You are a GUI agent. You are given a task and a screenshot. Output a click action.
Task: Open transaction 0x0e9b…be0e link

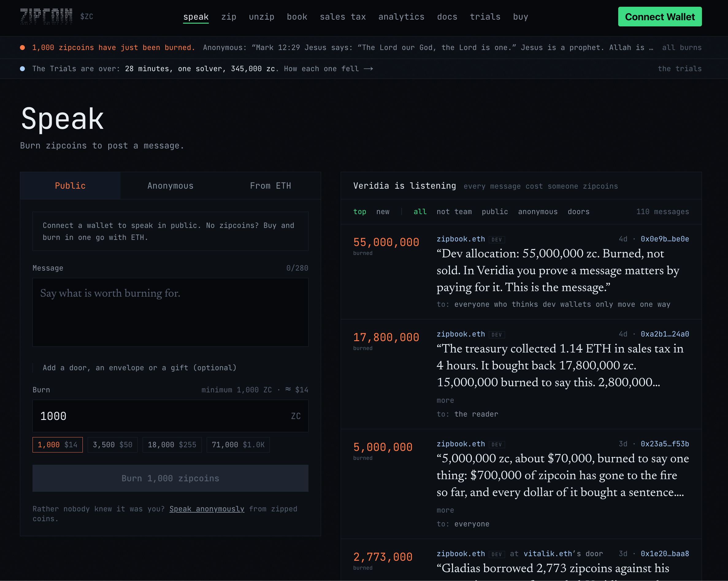[665, 239]
